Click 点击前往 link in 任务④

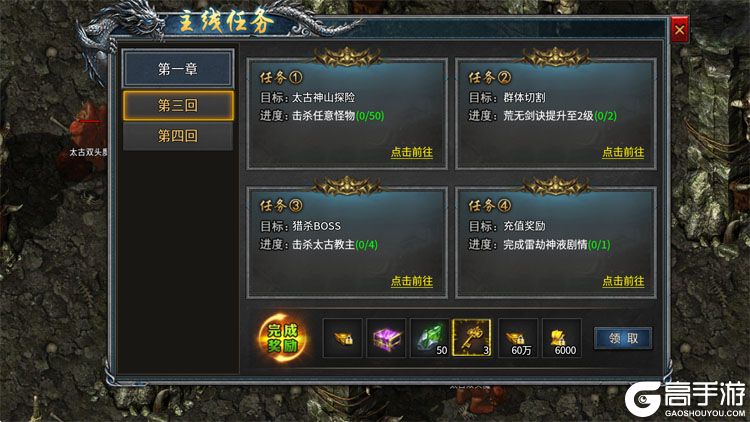pyautogui.click(x=623, y=281)
